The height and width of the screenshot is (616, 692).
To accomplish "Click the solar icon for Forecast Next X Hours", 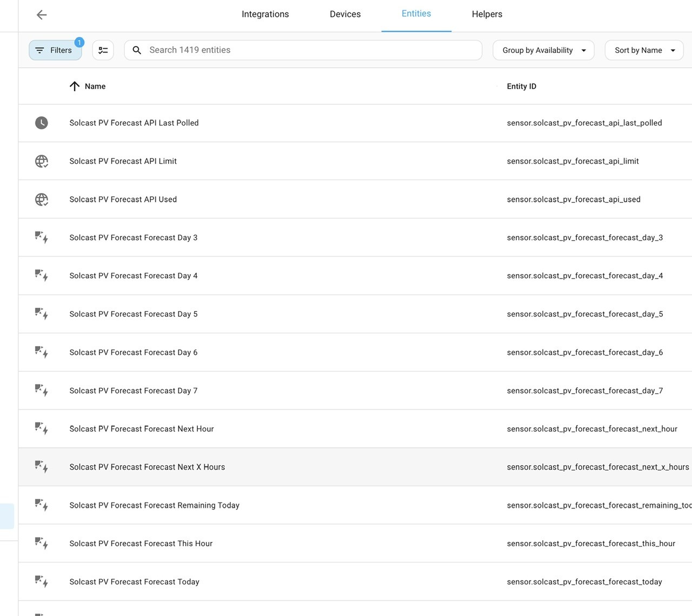I will 42,467.
